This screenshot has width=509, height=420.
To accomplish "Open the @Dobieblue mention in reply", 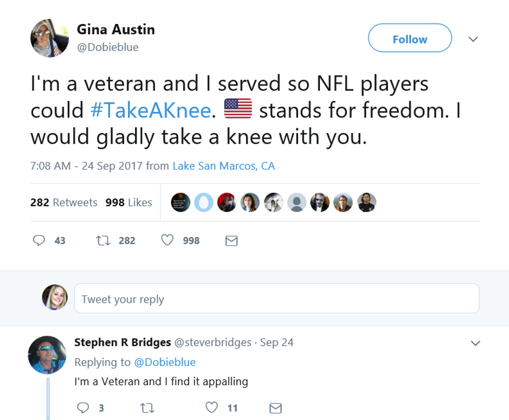I will click(x=165, y=362).
